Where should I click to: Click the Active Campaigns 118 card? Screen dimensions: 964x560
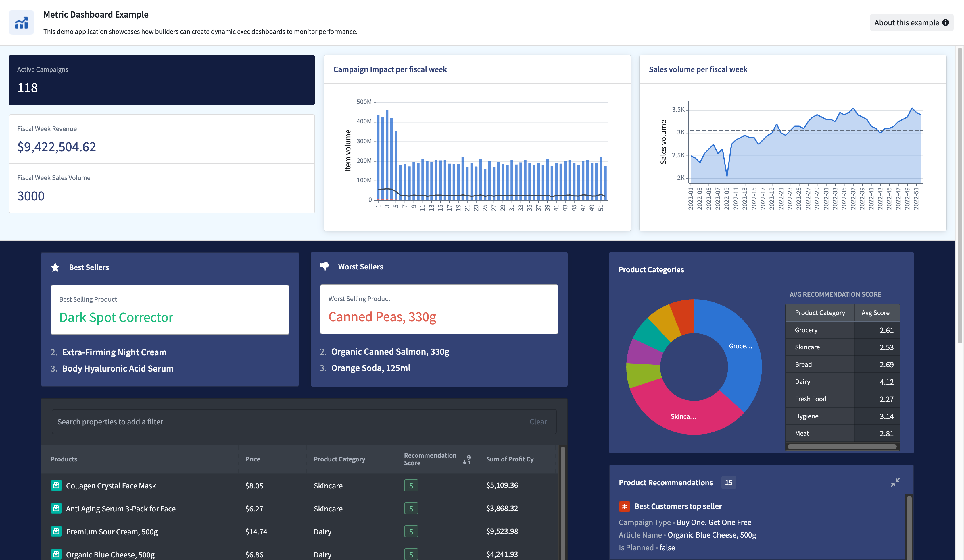point(162,80)
